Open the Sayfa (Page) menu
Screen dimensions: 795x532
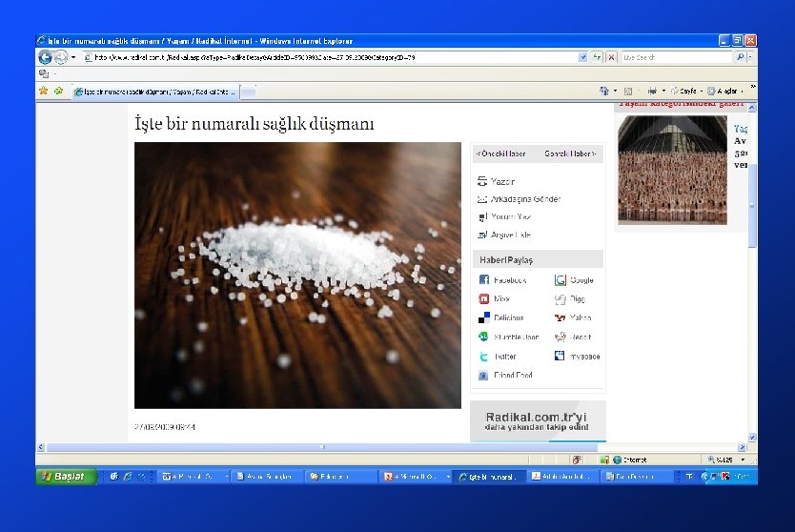click(686, 91)
